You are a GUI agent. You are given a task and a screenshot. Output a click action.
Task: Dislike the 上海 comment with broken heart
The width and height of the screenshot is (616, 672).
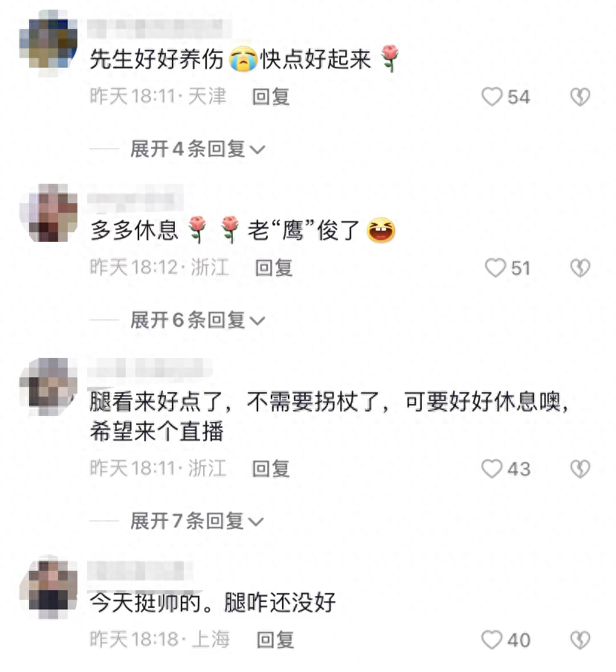[x=580, y=640]
